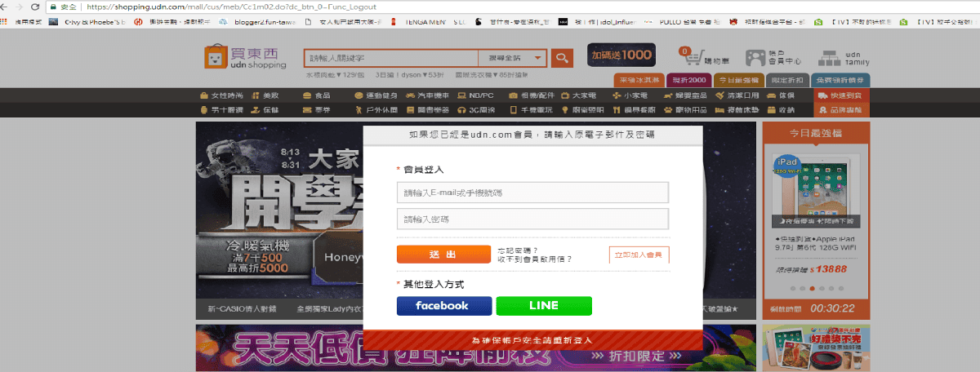Open the 汽車機車 category
Viewport: 980px width, 372px height.
point(427,95)
